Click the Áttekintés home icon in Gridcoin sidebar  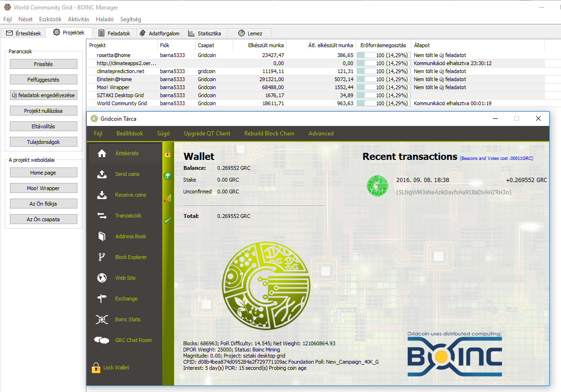[102, 153]
